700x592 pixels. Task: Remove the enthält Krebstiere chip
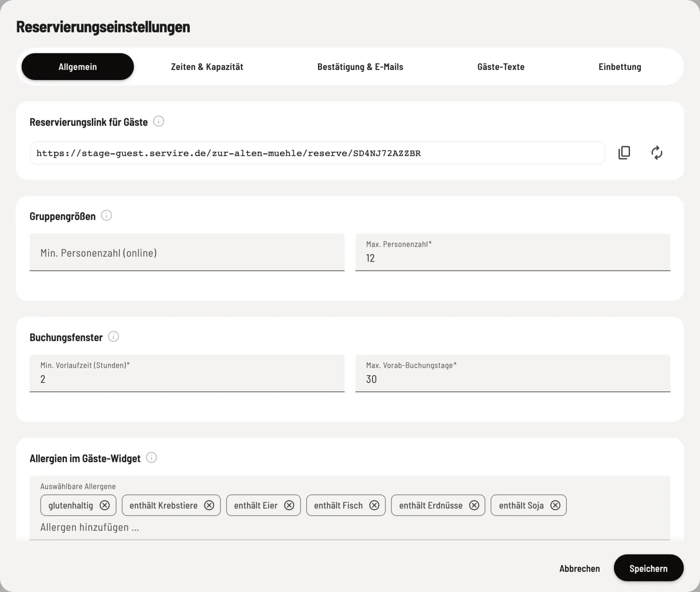point(209,505)
